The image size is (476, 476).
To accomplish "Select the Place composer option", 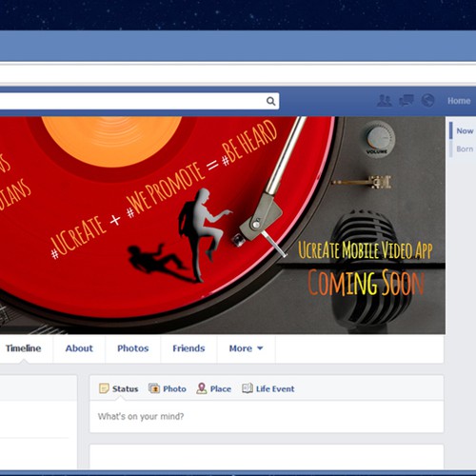I will pos(214,388).
